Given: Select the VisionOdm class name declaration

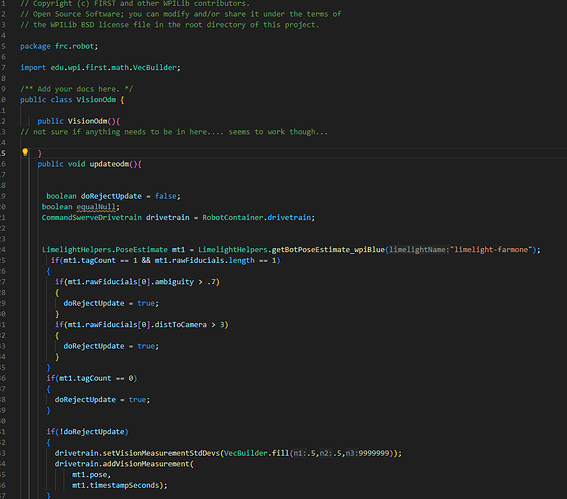Looking at the screenshot, I should tap(96, 100).
